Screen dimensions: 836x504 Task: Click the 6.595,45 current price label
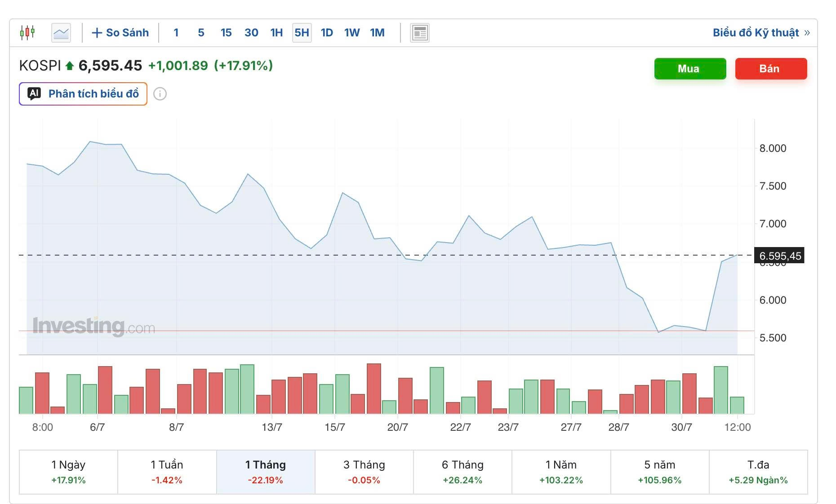pos(779,256)
